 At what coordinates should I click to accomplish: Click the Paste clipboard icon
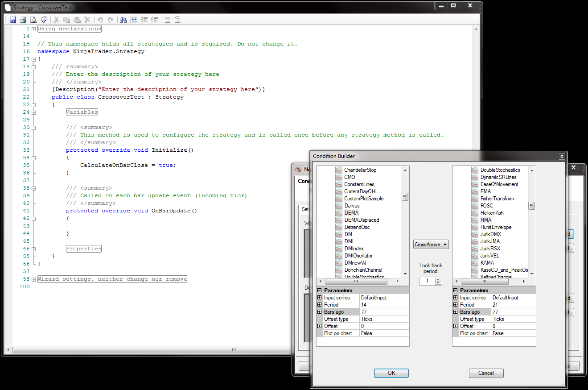pyautogui.click(x=77, y=20)
